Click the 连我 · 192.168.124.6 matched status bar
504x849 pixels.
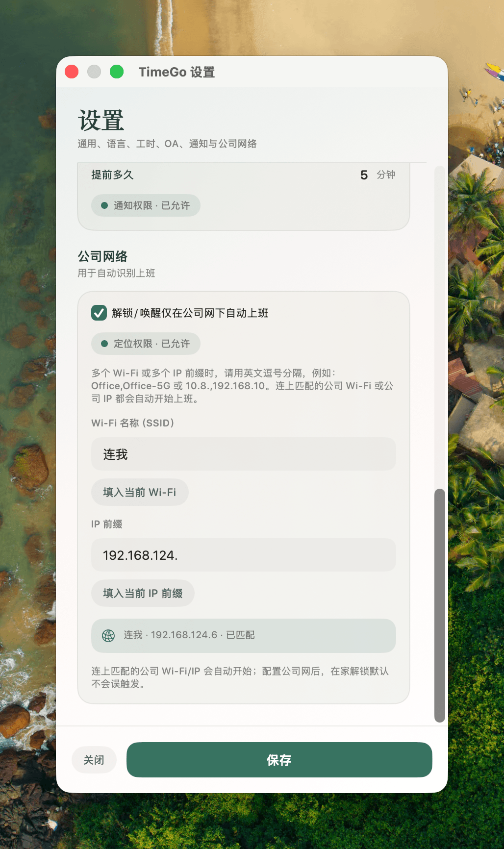(x=243, y=636)
